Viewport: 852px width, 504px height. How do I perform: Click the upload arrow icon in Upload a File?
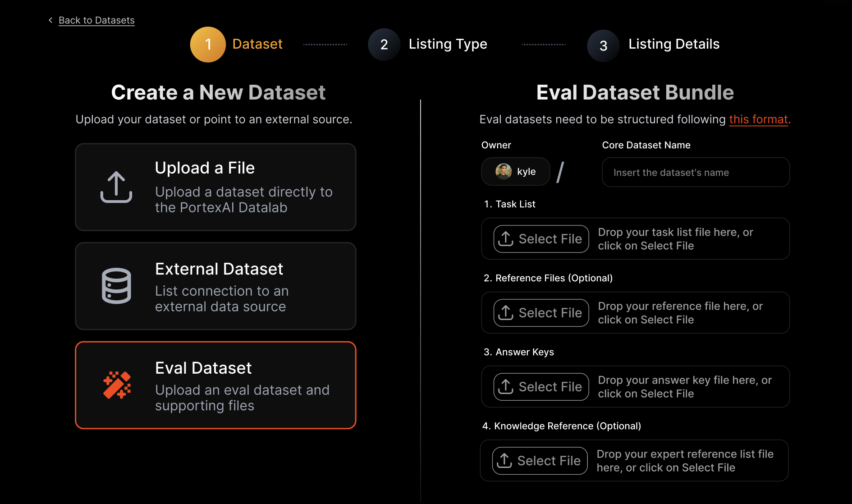point(116,187)
